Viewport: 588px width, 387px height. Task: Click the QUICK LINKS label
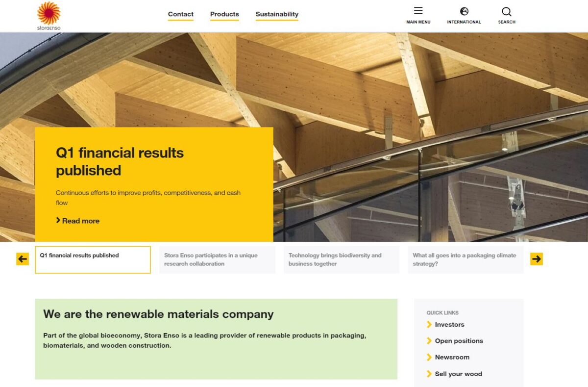coord(442,312)
